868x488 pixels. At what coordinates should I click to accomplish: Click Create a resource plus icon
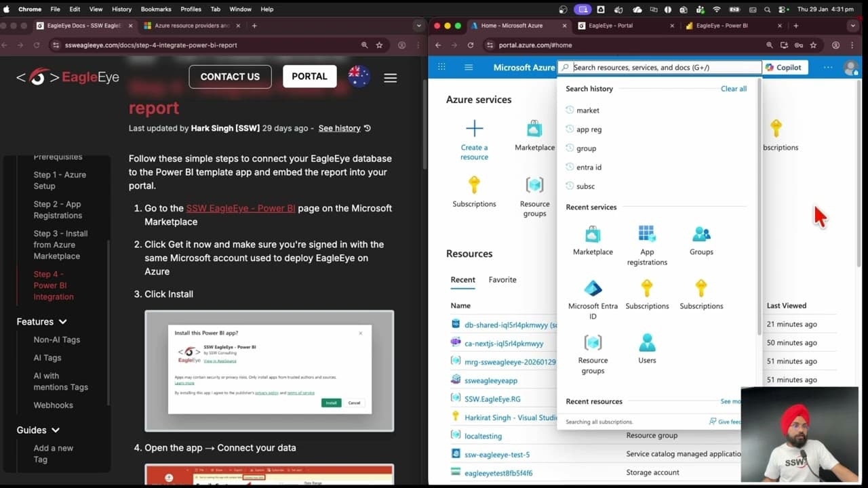[474, 129]
